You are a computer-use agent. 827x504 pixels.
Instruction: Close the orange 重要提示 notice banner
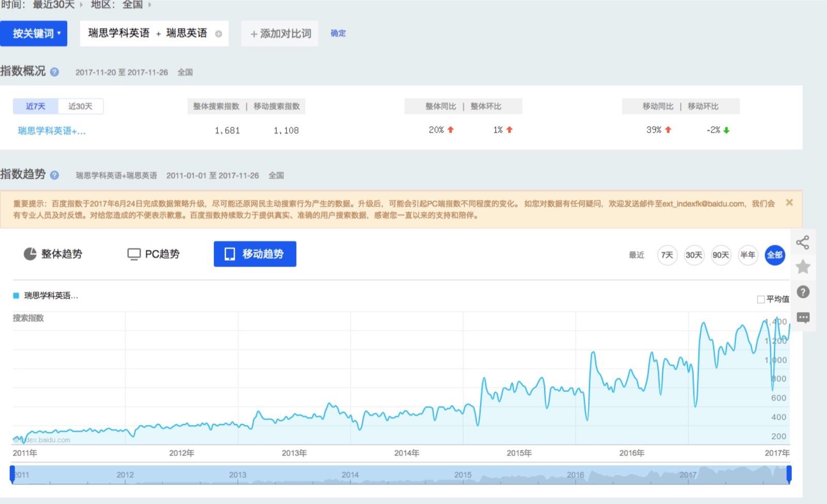pos(789,203)
